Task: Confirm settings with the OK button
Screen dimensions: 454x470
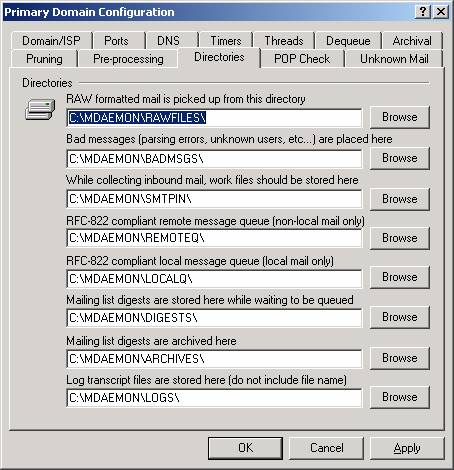Action: [245, 448]
